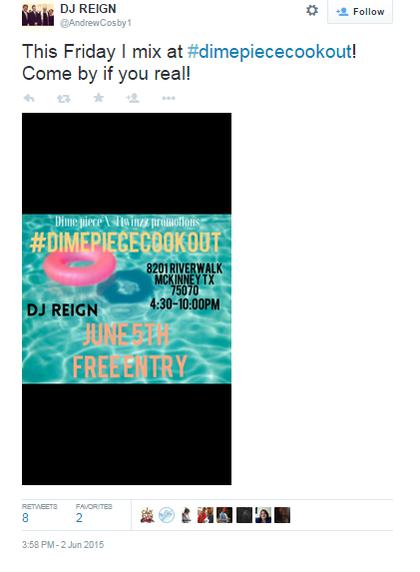This screenshot has width=420, height=572.
Task: Click the DJ REIGN display name
Action: tap(88, 9)
